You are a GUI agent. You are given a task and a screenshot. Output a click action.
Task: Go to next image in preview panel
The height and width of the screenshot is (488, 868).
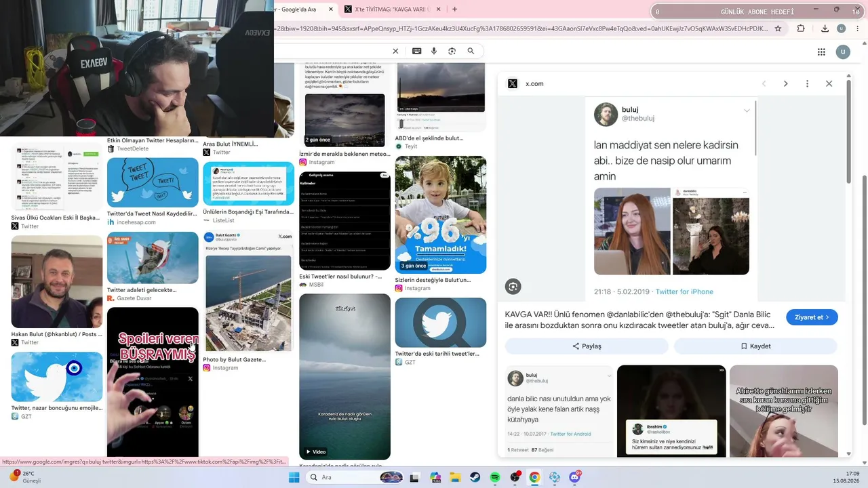[785, 83]
